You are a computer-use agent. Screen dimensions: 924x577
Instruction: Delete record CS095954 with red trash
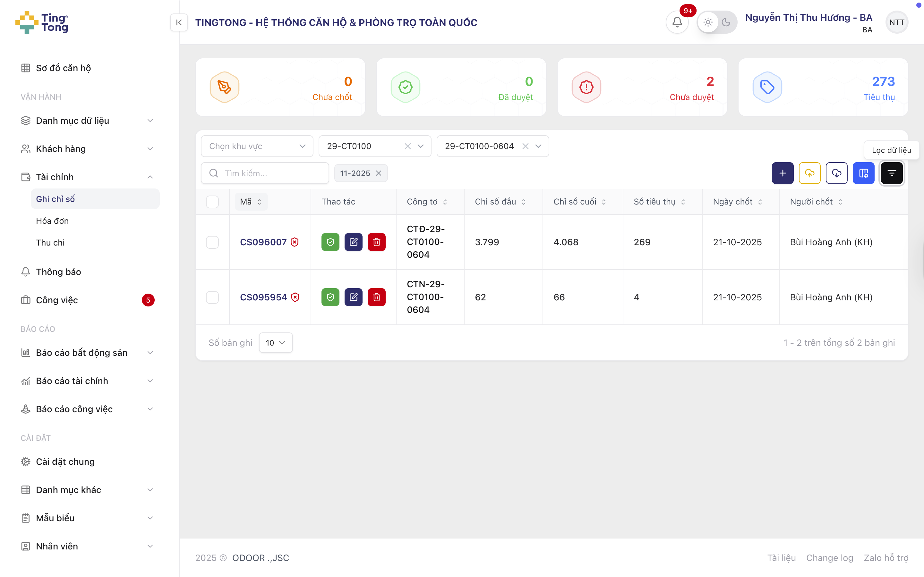(376, 297)
